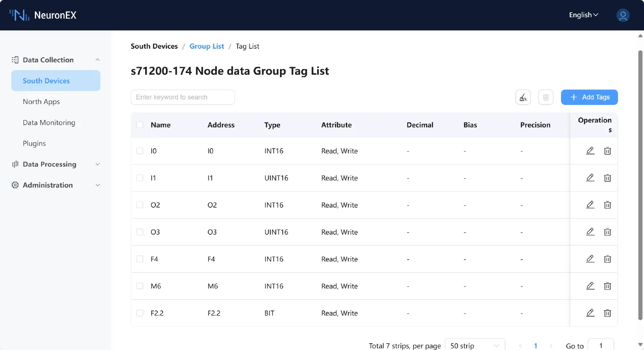Open the 50 strip page-size dropdown

pyautogui.click(x=475, y=345)
